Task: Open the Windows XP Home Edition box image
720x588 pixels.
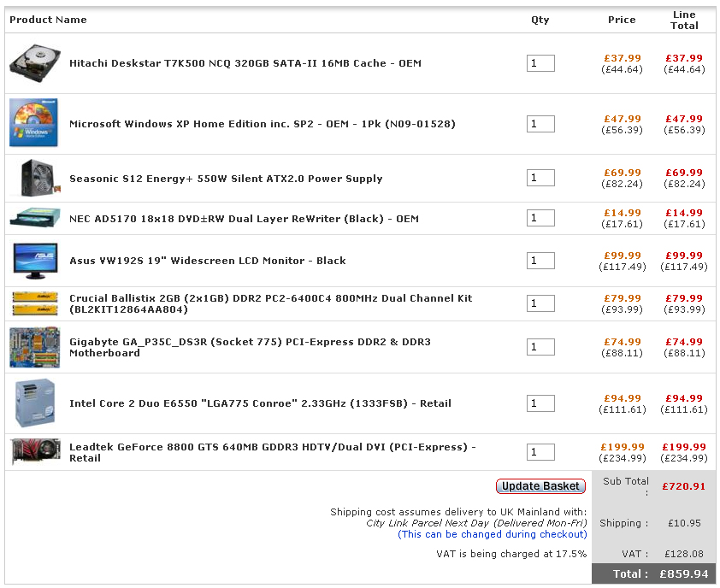Action: [33, 122]
